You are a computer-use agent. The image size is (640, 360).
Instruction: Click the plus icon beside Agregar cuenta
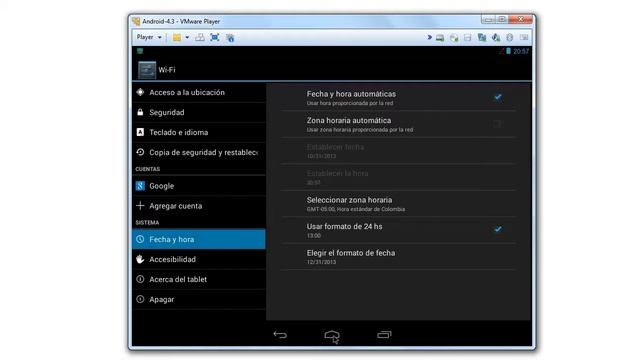click(140, 205)
